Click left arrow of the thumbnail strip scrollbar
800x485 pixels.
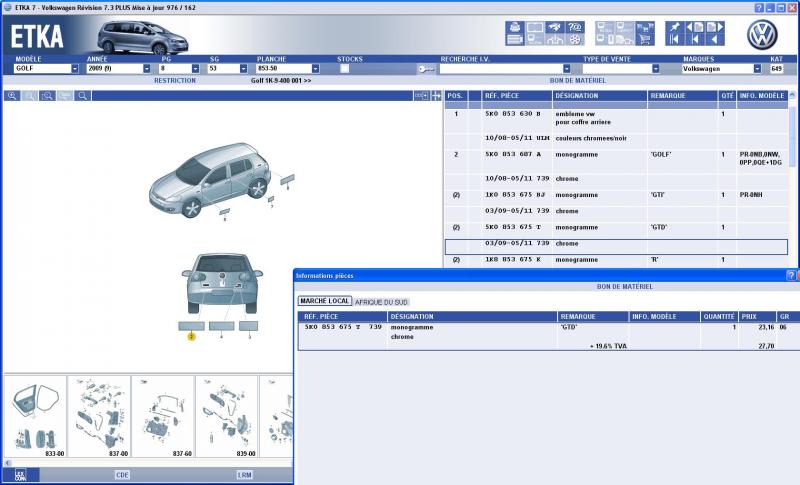8,463
